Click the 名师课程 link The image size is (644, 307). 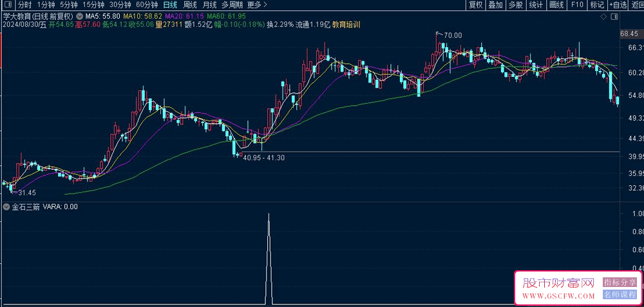click(x=620, y=294)
